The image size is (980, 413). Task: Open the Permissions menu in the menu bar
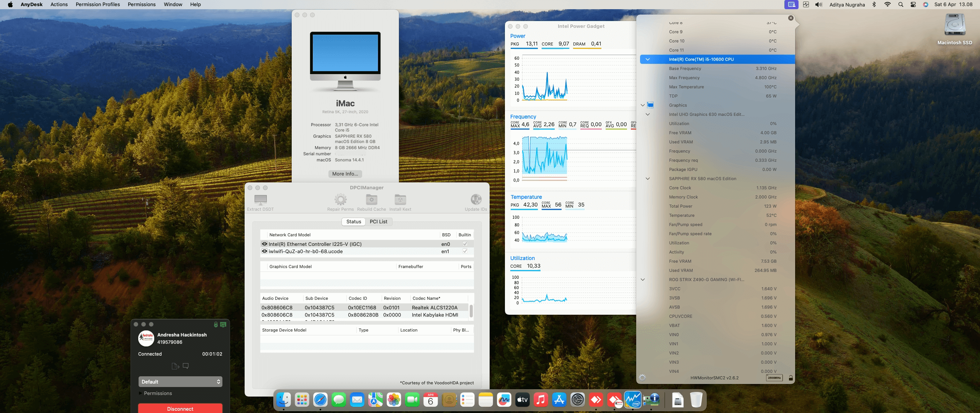141,4
